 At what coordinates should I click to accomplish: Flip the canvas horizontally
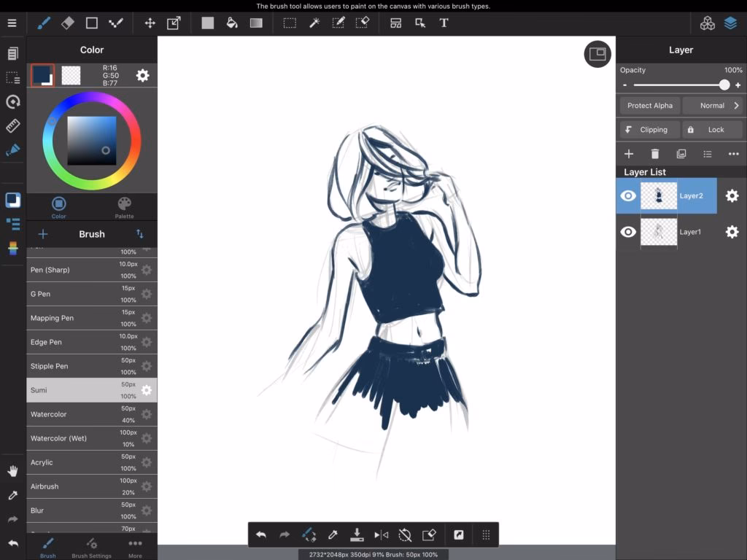382,534
